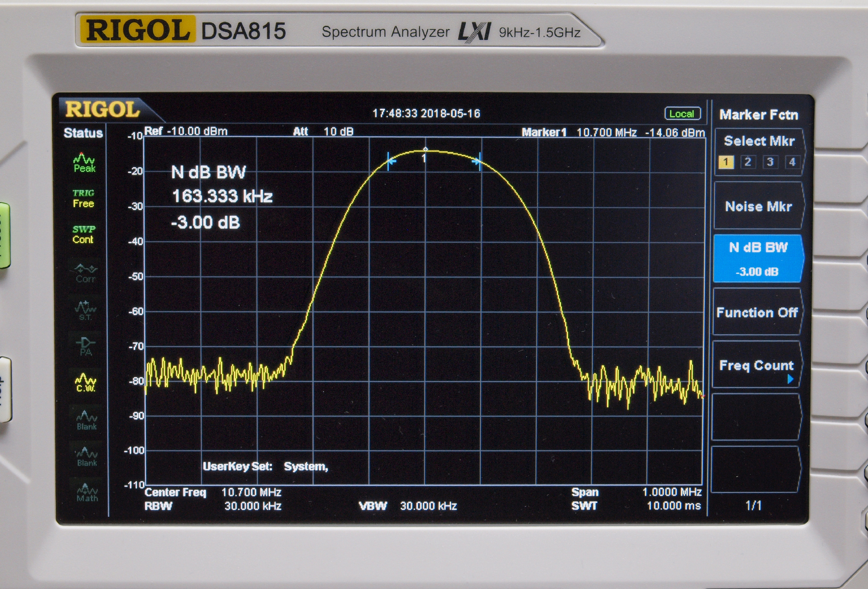Click the left N dB bandwidth marker
This screenshot has width=868, height=589.
391,161
